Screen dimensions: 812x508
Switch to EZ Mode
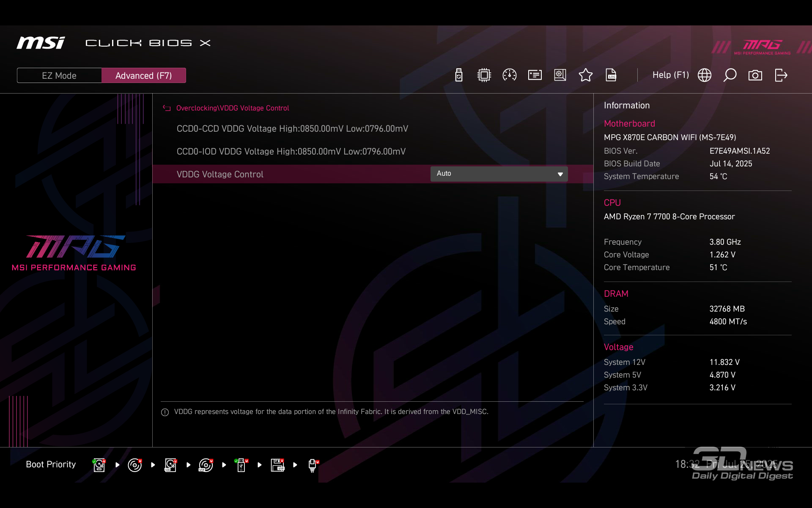(59, 75)
